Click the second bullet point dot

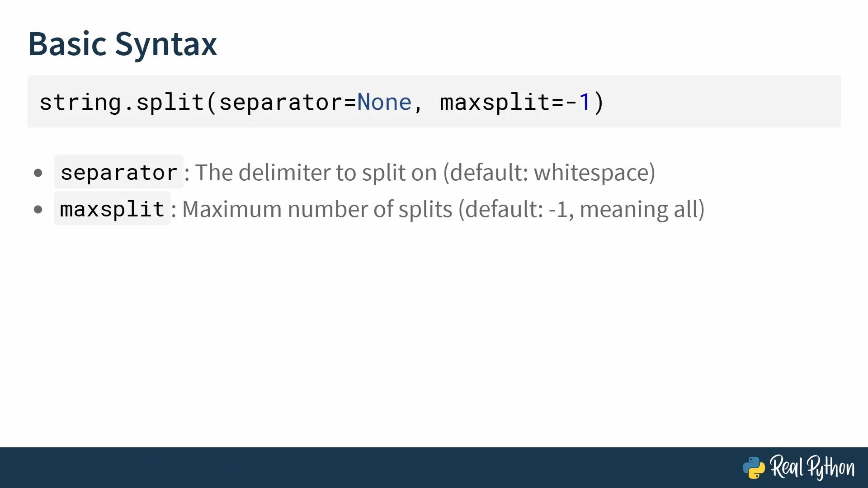38,209
